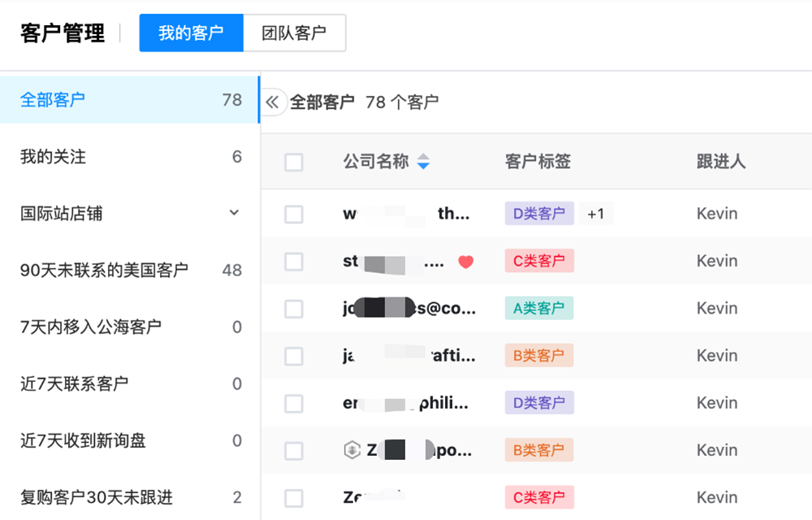Click the green A类客户 tag
This screenshot has width=812, height=520.
[x=539, y=308]
